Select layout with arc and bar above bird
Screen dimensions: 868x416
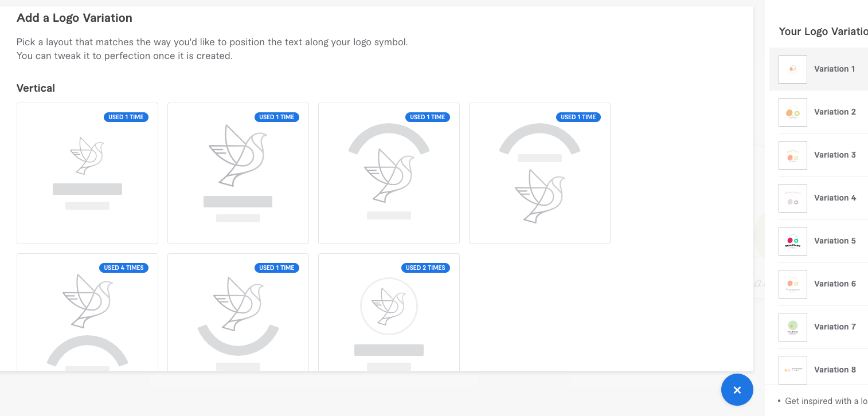[x=539, y=173]
